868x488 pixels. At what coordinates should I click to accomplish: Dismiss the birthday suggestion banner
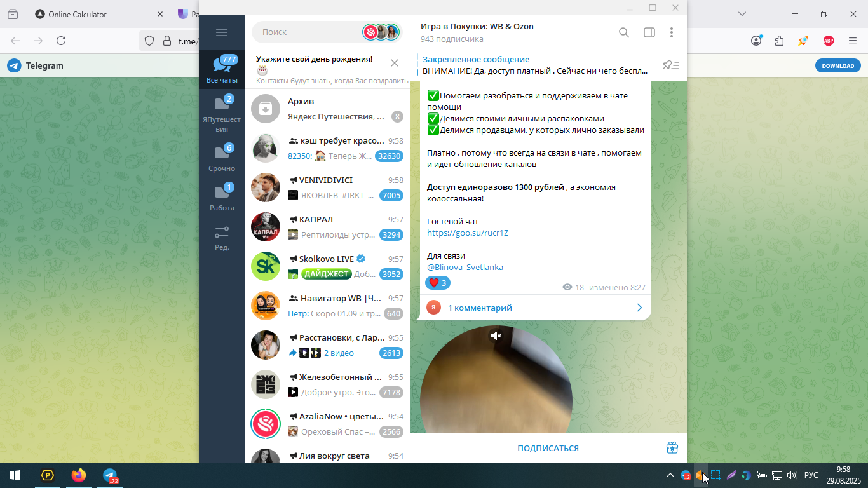tap(395, 63)
